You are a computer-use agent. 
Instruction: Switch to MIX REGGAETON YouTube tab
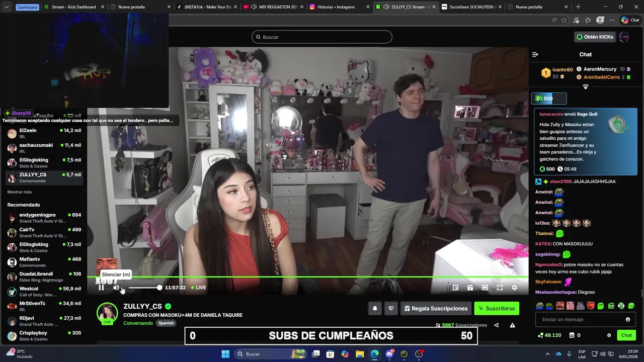[273, 7]
